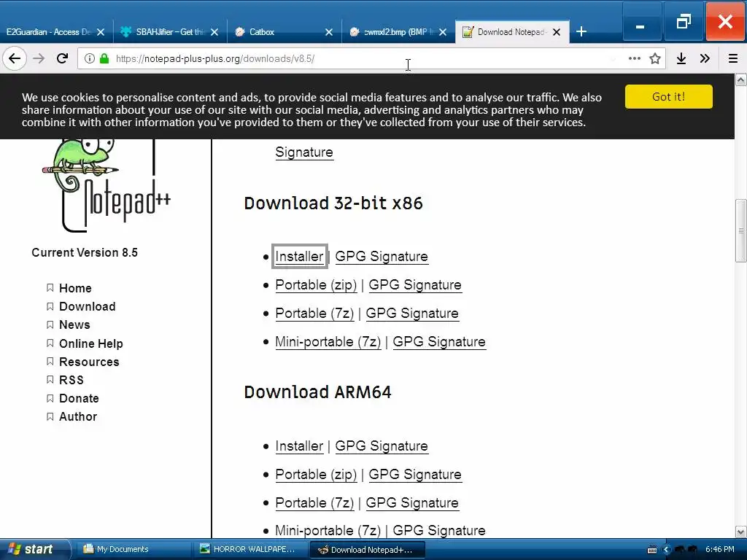Click the browser forward arrow button
Screen dimensions: 747x560
click(x=39, y=58)
